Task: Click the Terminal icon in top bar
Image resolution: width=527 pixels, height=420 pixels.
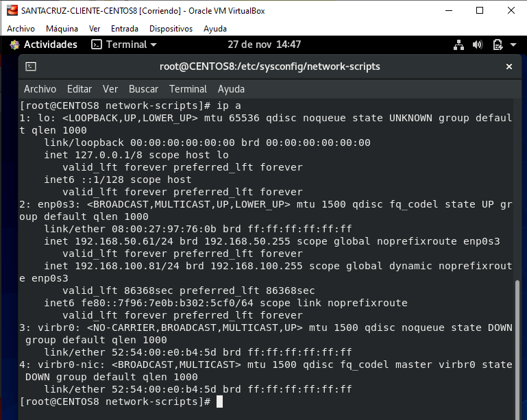Action: point(97,45)
